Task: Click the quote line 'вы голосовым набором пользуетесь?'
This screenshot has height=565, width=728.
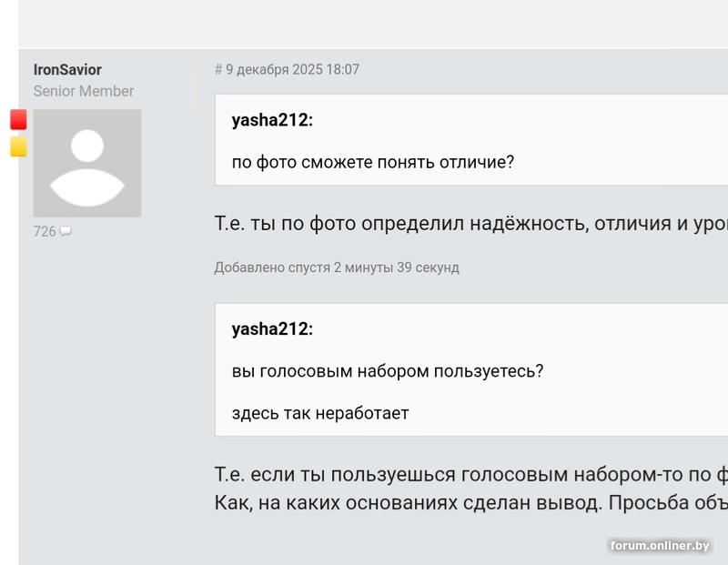Action: tap(388, 371)
